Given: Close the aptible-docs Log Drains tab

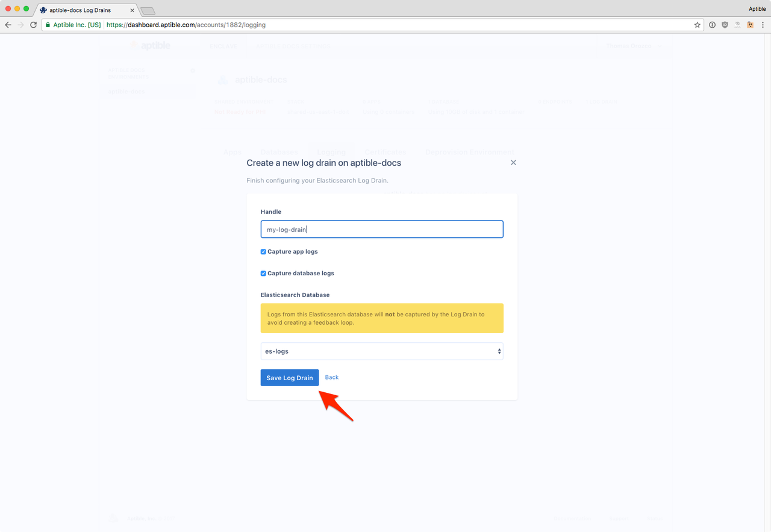Looking at the screenshot, I should pos(132,10).
